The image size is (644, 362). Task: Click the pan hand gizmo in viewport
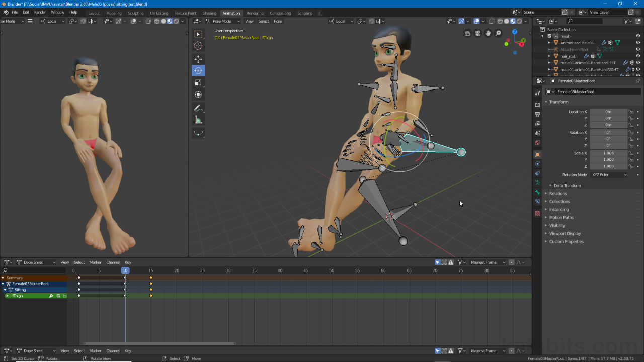click(x=488, y=33)
